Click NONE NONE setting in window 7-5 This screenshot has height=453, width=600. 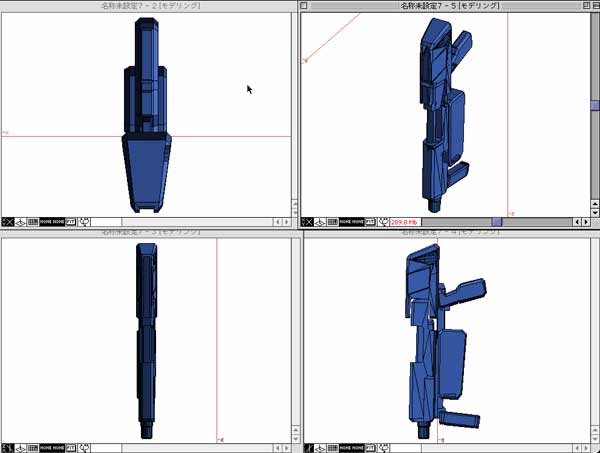(352, 222)
